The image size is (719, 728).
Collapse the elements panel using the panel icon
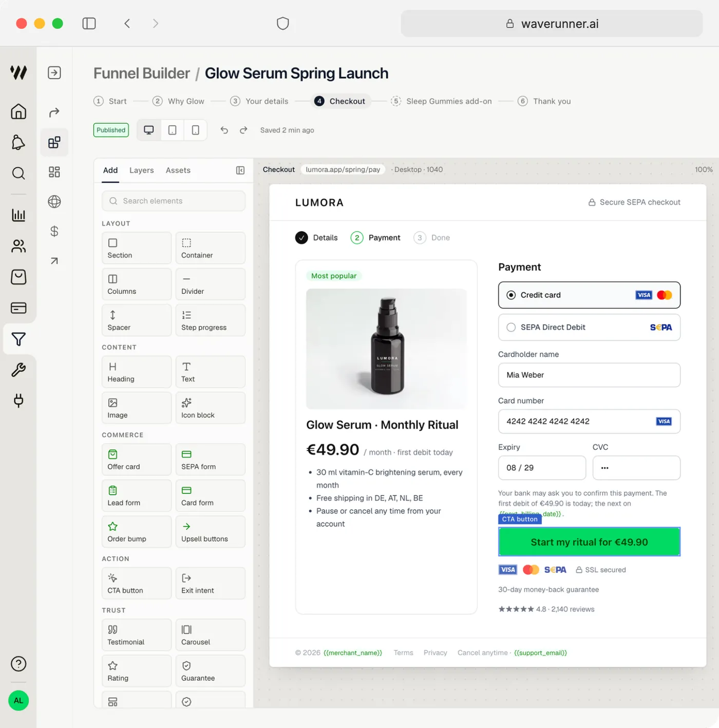(240, 170)
